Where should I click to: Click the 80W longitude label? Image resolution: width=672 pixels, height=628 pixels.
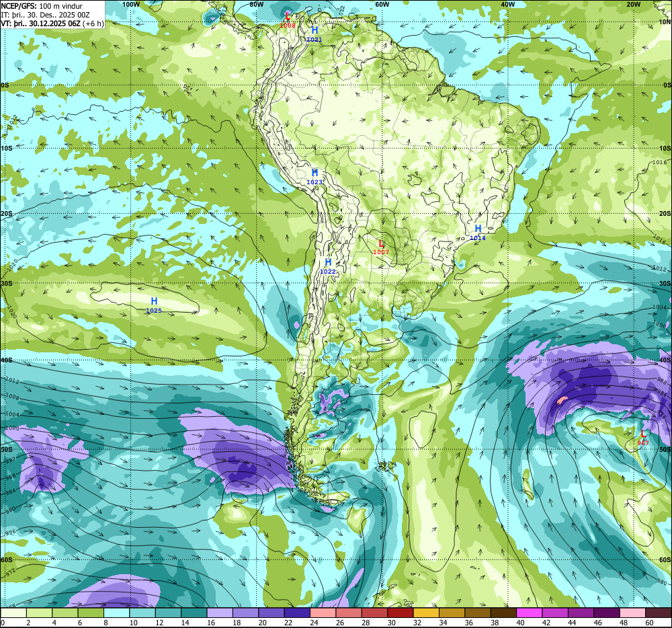pyautogui.click(x=256, y=4)
